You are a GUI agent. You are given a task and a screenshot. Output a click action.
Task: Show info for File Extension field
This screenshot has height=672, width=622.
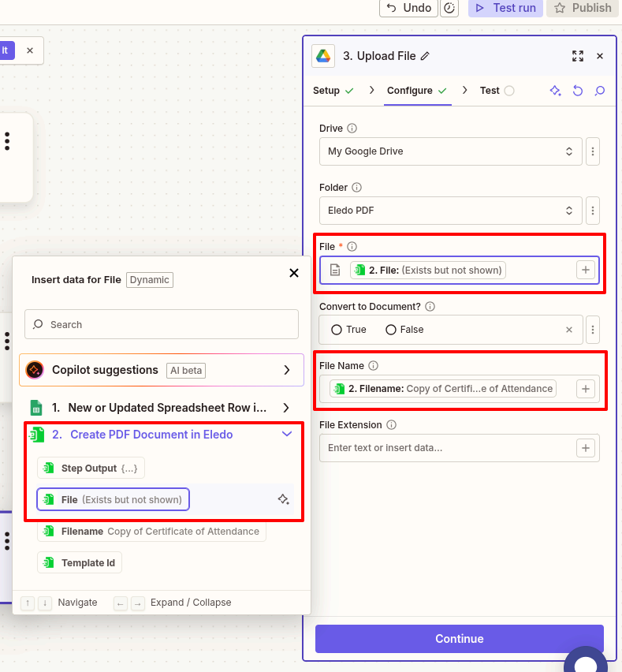(x=391, y=424)
